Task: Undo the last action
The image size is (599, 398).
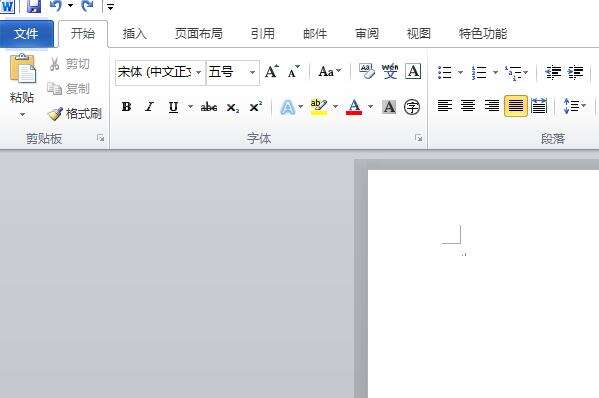Action: pos(56,5)
